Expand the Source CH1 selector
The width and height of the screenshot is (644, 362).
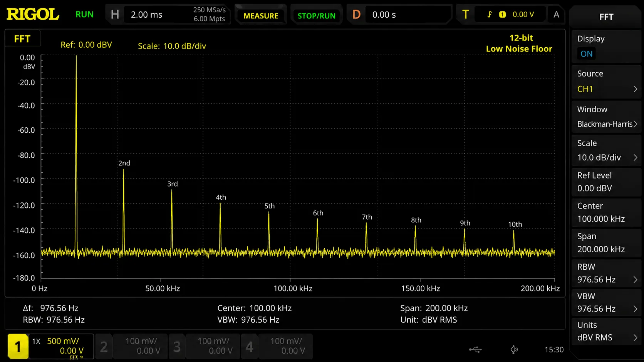606,81
